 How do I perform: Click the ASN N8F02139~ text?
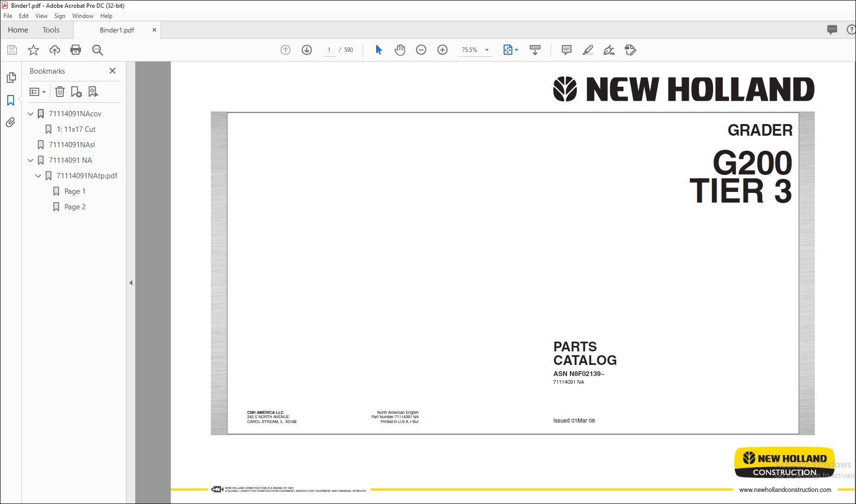point(579,374)
